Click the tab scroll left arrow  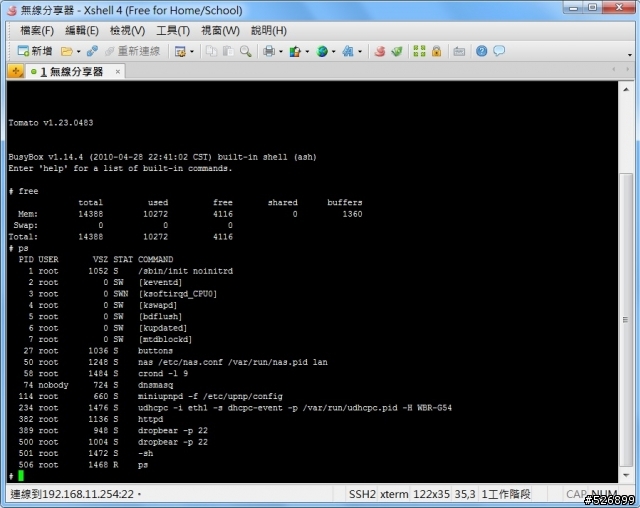pyautogui.click(x=614, y=69)
